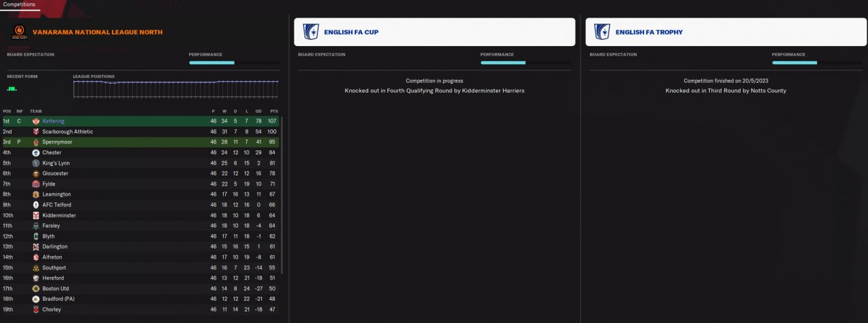
Task: Click the INF column header
Action: [20, 111]
